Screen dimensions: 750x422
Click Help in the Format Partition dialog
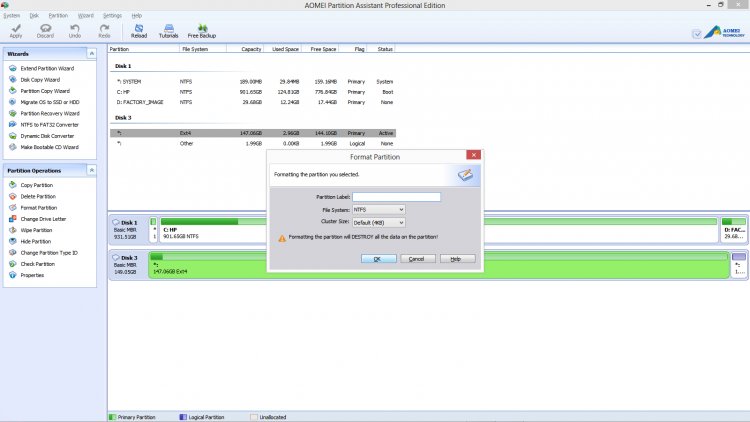pos(458,259)
